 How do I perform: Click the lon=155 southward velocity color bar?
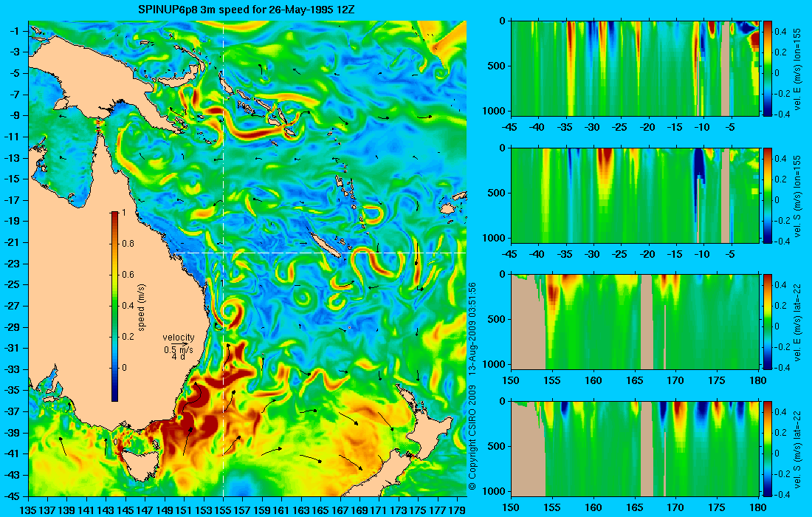[x=767, y=195]
